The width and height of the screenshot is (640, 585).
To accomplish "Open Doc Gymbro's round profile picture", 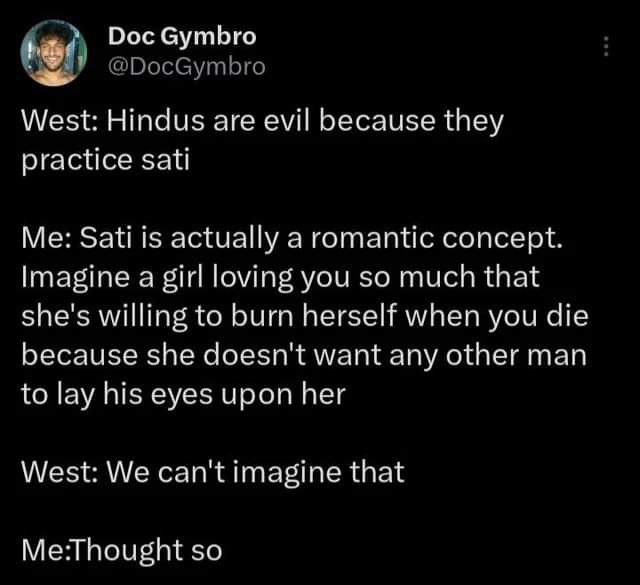I will tap(53, 53).
